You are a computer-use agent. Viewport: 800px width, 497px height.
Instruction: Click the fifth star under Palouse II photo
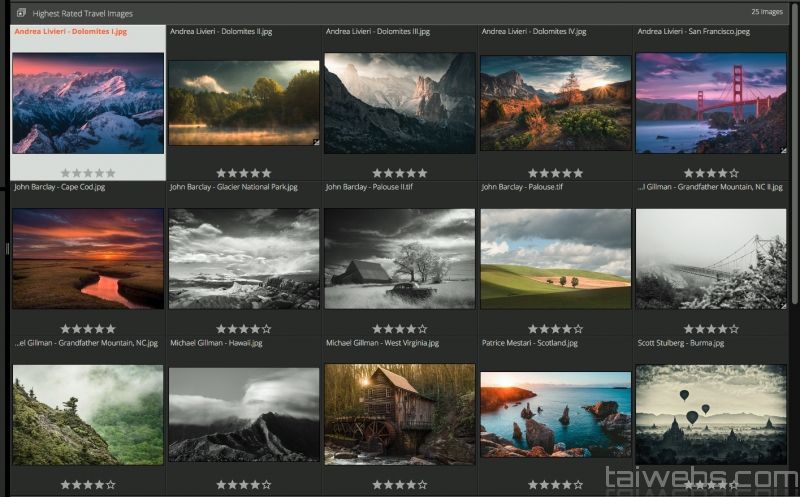[422, 328]
